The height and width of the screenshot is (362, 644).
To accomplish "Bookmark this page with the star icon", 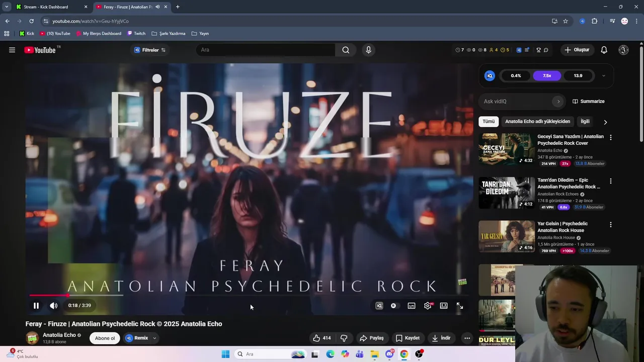I will [566, 21].
